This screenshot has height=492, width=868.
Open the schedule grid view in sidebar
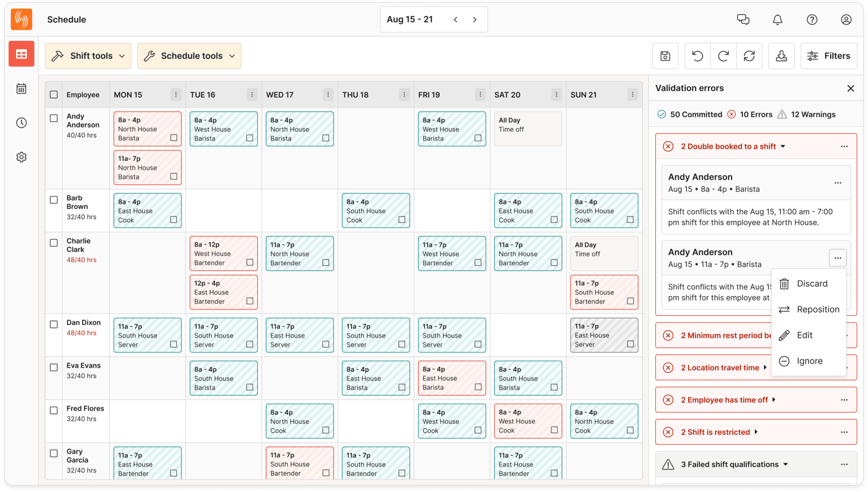coord(21,54)
